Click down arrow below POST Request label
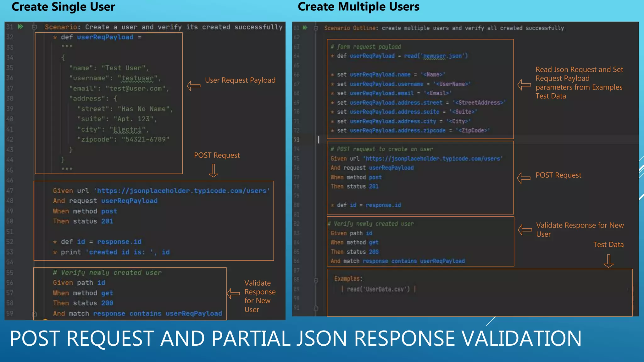The height and width of the screenshot is (362, 644). pos(213,170)
